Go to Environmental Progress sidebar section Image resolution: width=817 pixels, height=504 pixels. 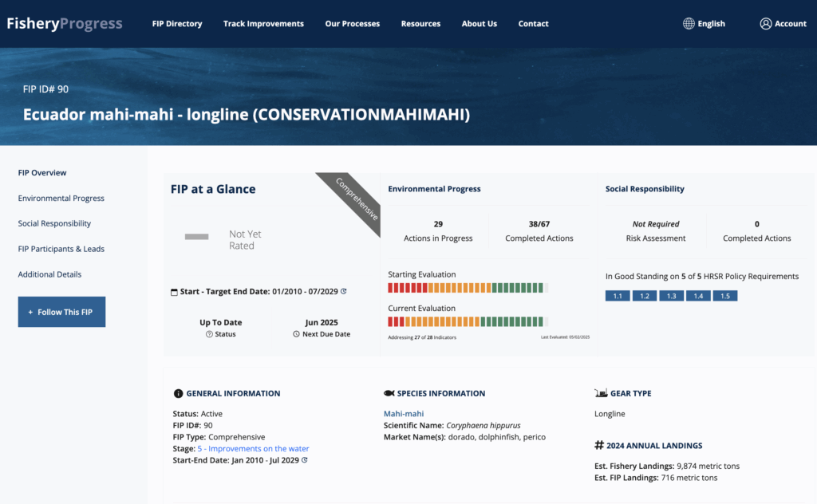tap(61, 199)
